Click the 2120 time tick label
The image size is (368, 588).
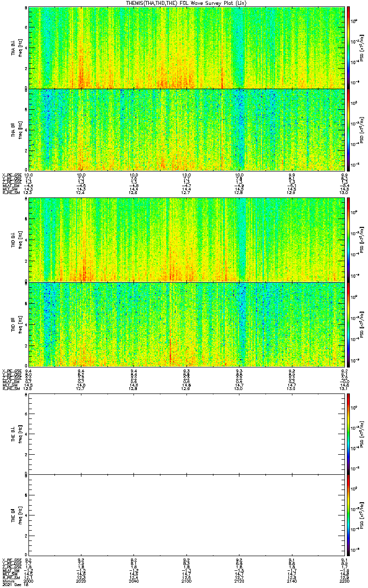tap(239, 581)
